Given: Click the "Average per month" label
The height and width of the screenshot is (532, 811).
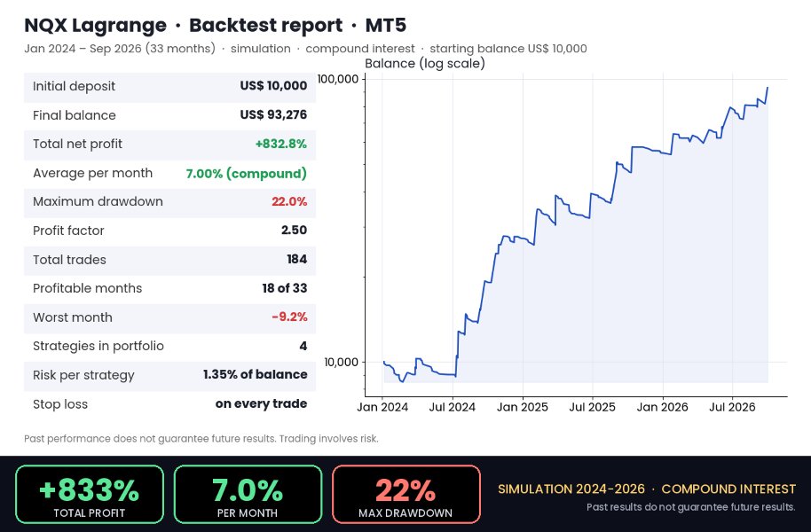Looking at the screenshot, I should click(92, 173).
